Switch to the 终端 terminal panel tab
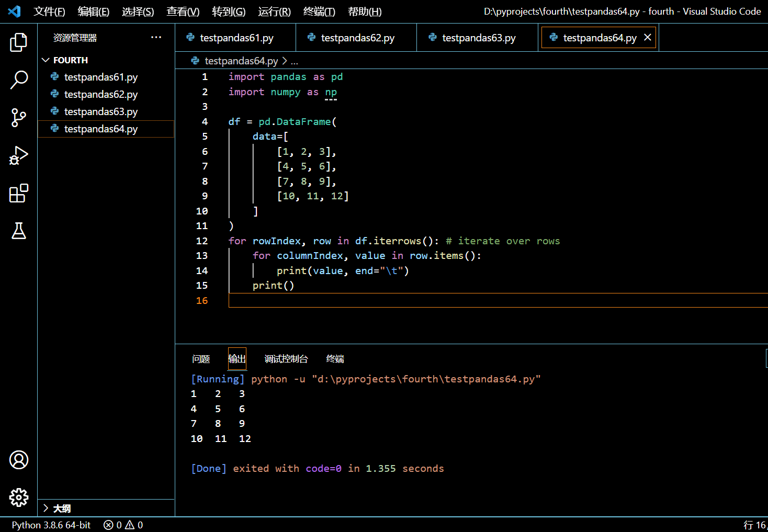The image size is (768, 532). [x=335, y=359]
